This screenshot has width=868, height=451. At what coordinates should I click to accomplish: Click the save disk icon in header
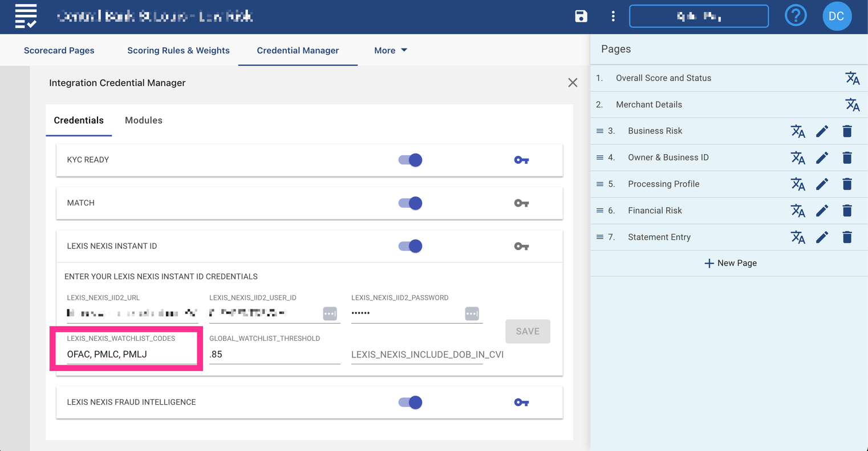[x=581, y=16]
